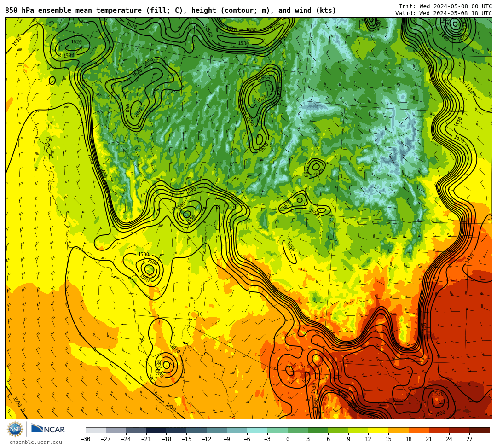Click the −9 colorbar tick label
497x448 pixels.
click(x=227, y=439)
